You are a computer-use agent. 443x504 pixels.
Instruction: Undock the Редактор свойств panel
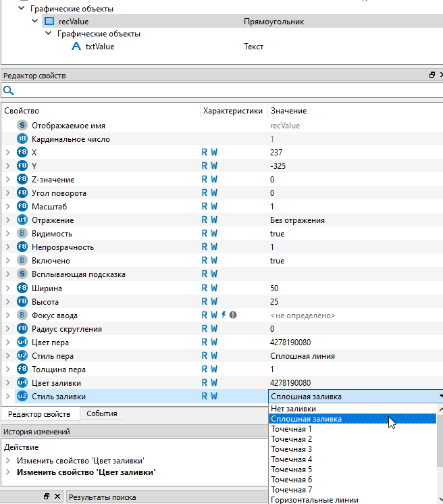pyautogui.click(x=432, y=76)
